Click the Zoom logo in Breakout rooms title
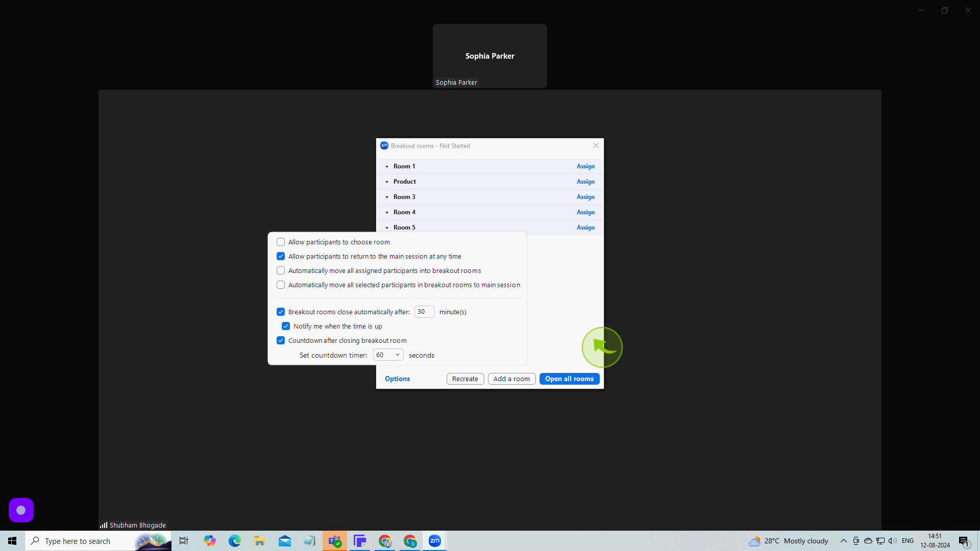This screenshot has width=980, height=551. click(384, 145)
